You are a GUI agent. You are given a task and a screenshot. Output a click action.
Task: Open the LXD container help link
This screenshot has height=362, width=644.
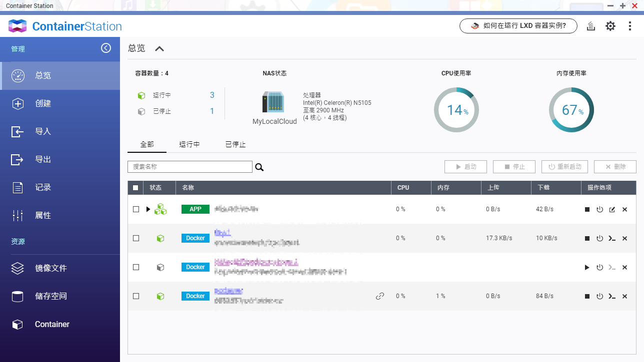(518, 26)
